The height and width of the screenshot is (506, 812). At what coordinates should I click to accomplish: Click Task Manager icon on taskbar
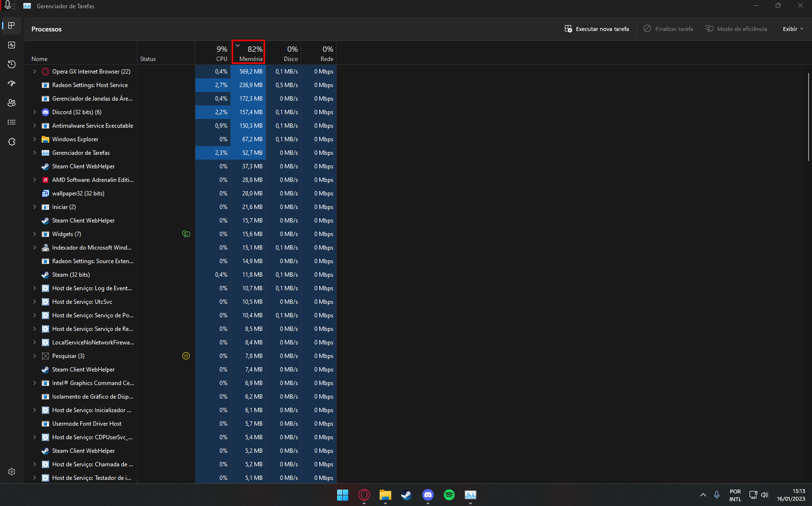pyautogui.click(x=471, y=495)
